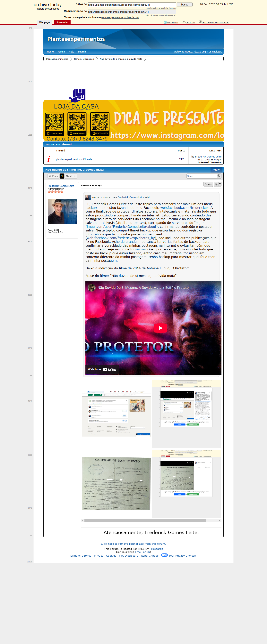Click the baixar .zip cloud icon

point(184,22)
